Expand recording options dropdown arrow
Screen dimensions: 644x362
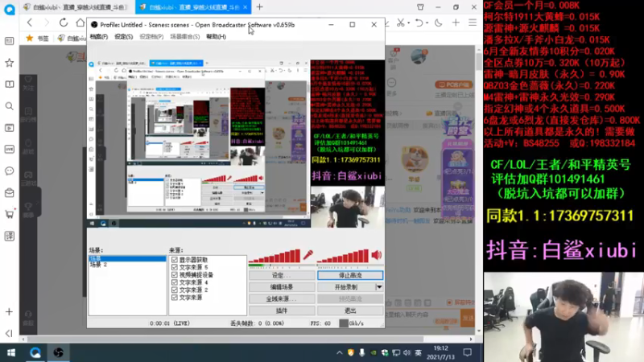click(x=379, y=287)
